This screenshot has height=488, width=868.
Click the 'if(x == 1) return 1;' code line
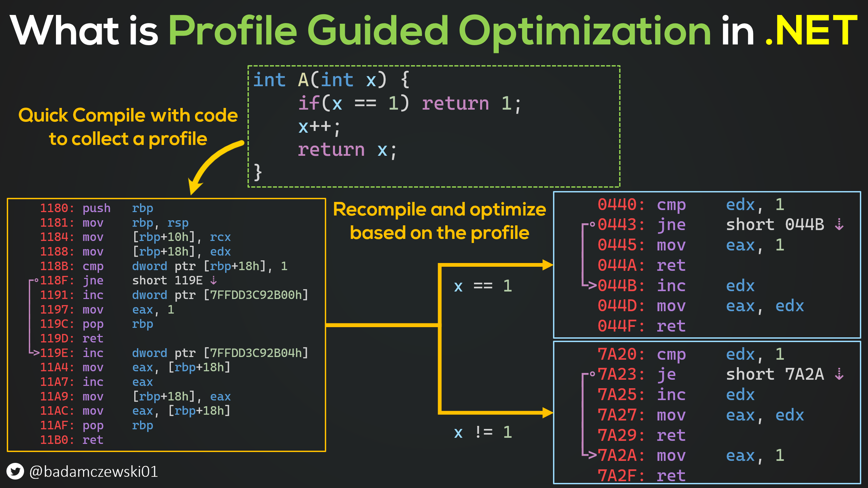[x=409, y=103]
